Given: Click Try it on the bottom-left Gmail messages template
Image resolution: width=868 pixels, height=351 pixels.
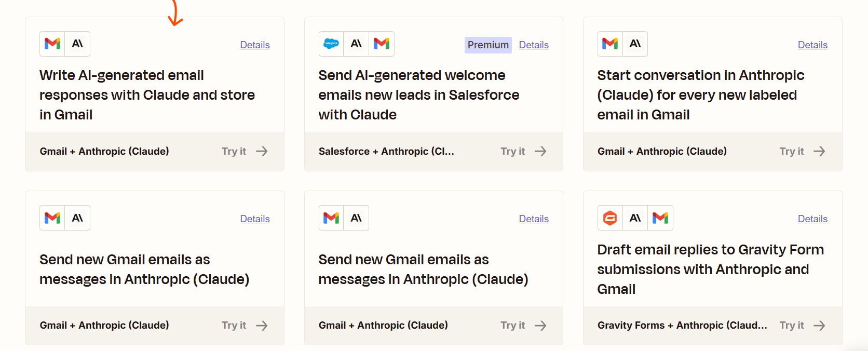Looking at the screenshot, I should [x=234, y=325].
